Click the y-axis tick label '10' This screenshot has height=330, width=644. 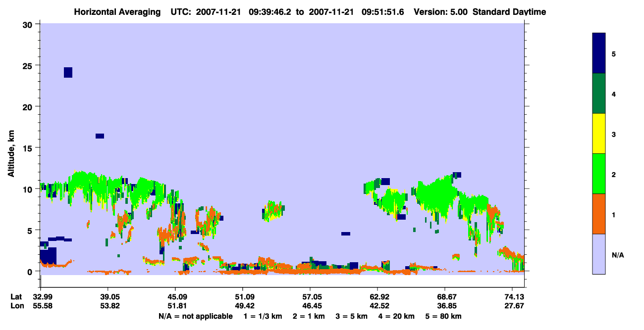point(29,189)
